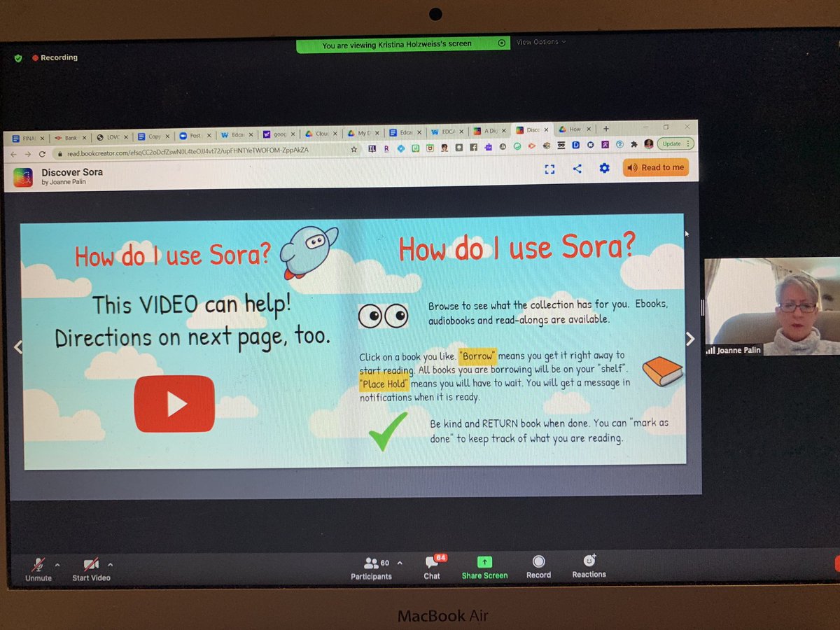Switch to the Post browser tab
The height and width of the screenshot is (630, 840).
point(195,136)
